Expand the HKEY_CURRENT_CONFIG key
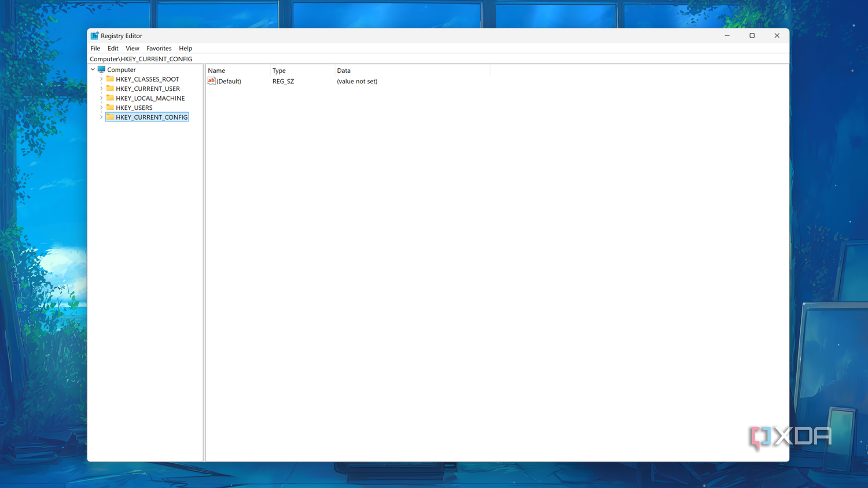 tap(101, 117)
